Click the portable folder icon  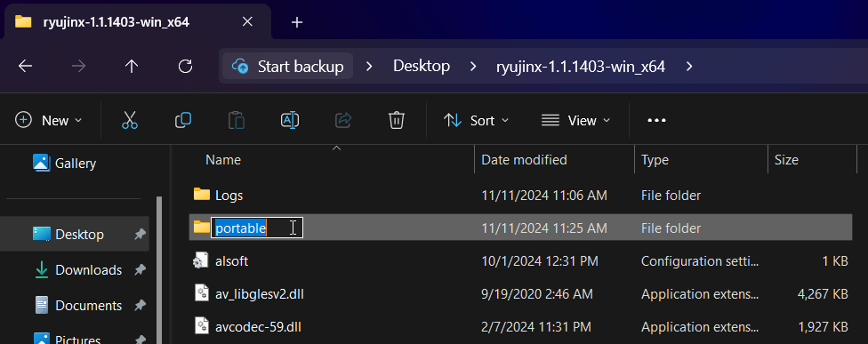tap(202, 227)
